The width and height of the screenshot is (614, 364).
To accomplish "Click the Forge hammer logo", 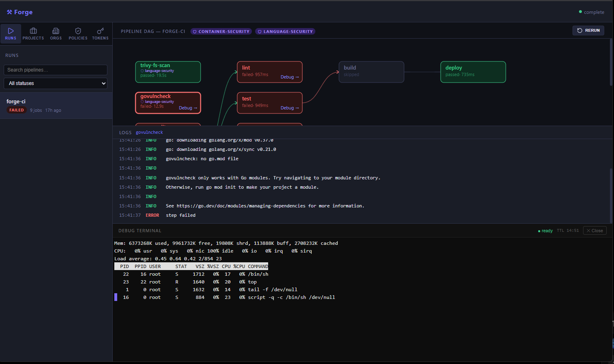I will 9,12.
